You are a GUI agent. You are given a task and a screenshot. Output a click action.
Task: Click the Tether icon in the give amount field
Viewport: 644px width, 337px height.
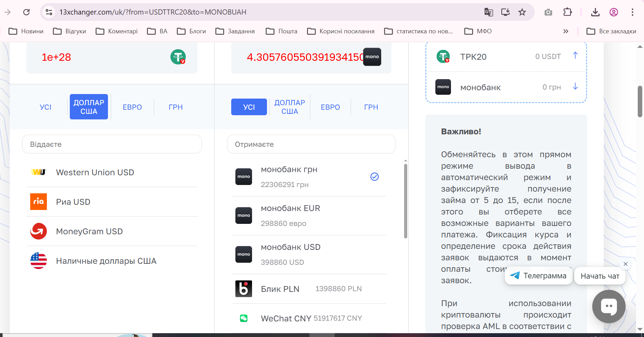point(178,57)
